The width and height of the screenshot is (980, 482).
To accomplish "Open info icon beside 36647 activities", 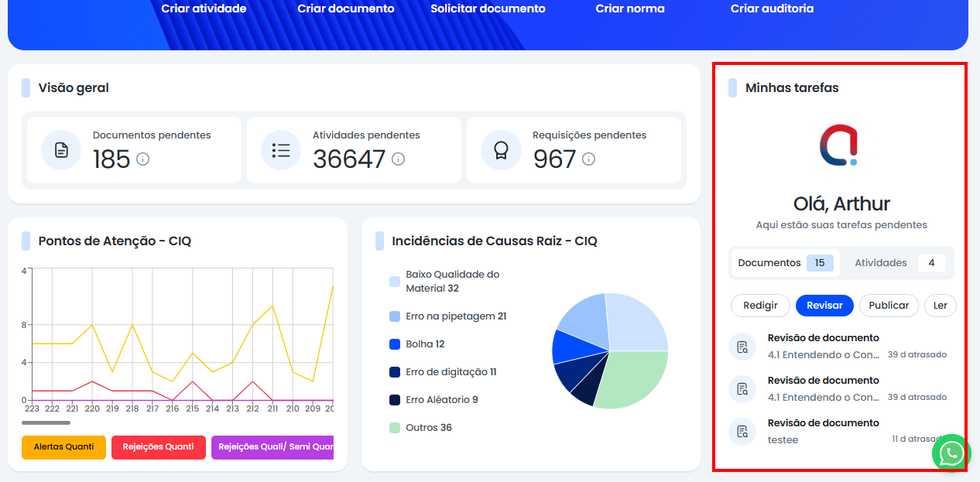I will point(398,159).
